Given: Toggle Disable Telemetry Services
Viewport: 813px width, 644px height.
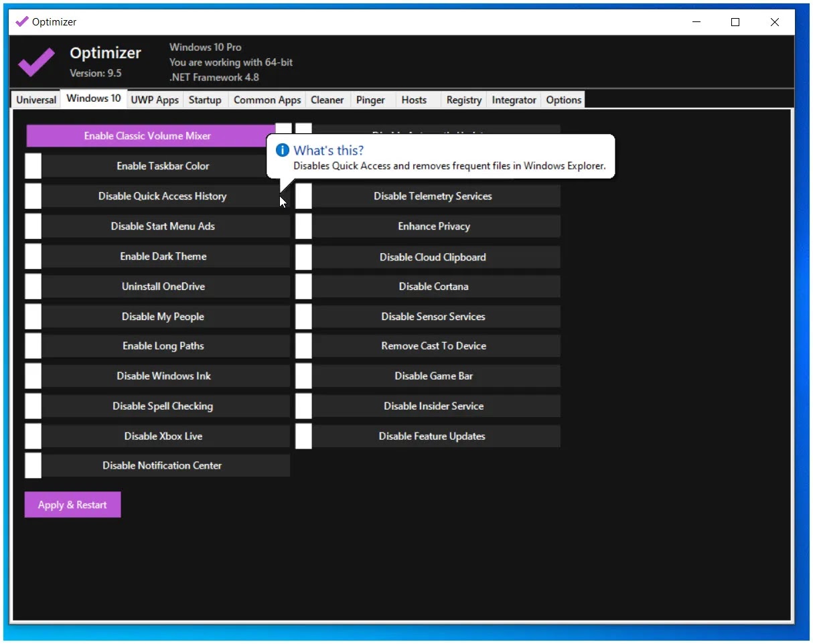Looking at the screenshot, I should click(428, 196).
